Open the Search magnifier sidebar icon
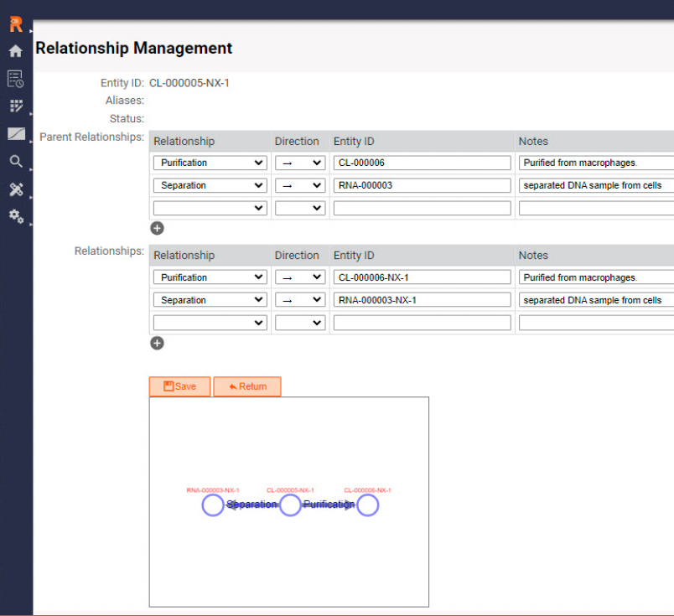 click(16, 162)
